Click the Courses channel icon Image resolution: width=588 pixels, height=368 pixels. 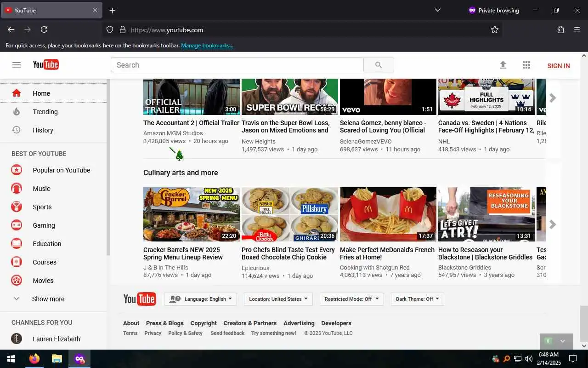17,262
